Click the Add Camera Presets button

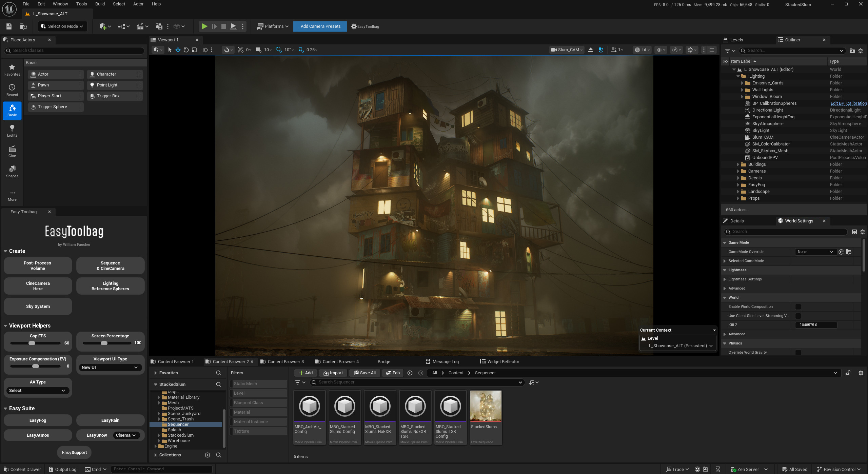(x=320, y=26)
